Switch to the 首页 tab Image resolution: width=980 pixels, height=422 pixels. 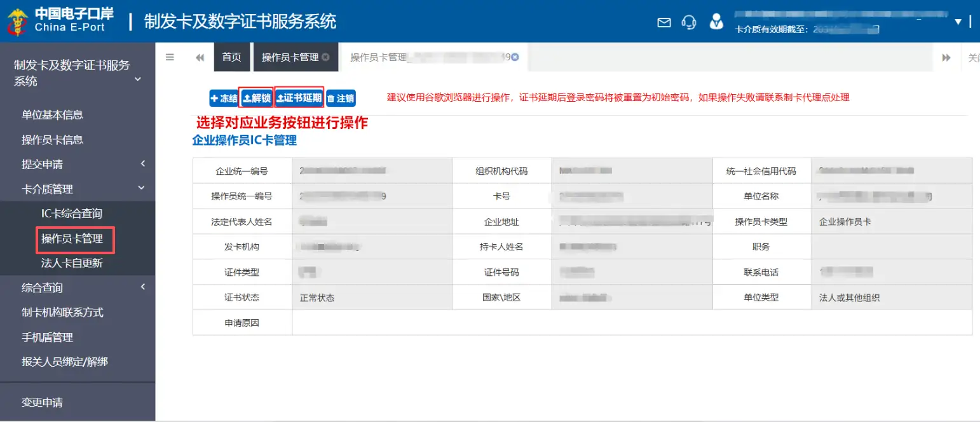[231, 57]
